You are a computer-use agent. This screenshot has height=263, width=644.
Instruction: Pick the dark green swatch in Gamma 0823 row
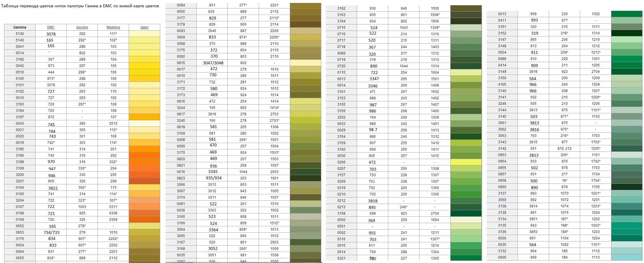[x=306, y=178]
